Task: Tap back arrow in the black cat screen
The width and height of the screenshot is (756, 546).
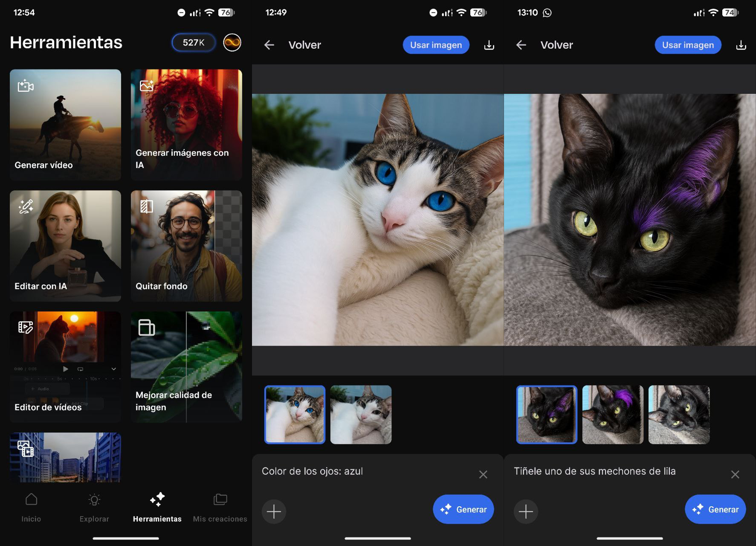Action: (521, 45)
